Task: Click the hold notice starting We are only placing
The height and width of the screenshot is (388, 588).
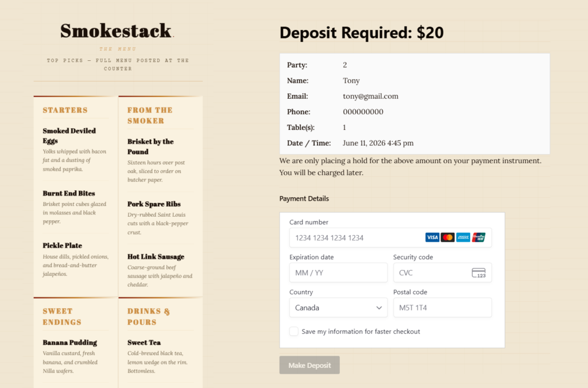Action: tap(411, 167)
